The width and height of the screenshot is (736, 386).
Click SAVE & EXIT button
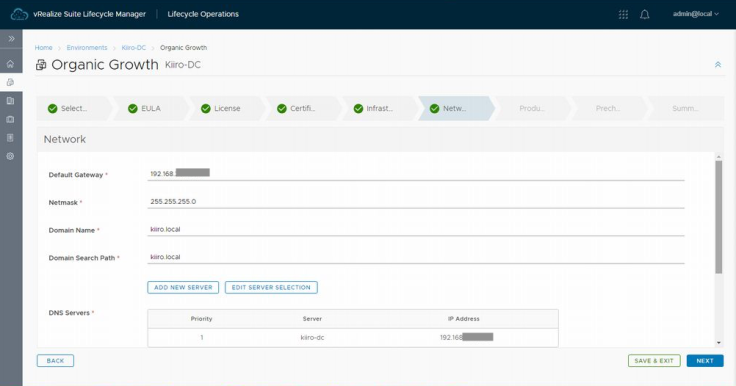click(x=654, y=361)
